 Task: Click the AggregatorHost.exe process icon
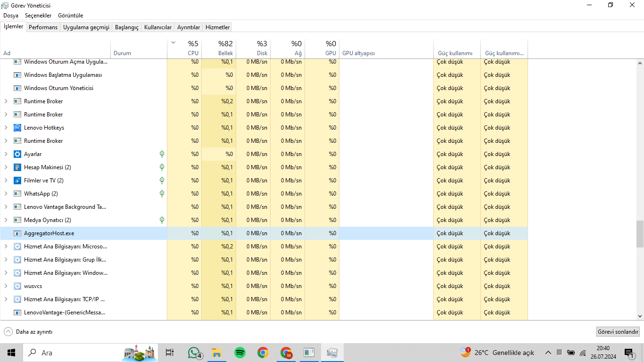point(17,233)
